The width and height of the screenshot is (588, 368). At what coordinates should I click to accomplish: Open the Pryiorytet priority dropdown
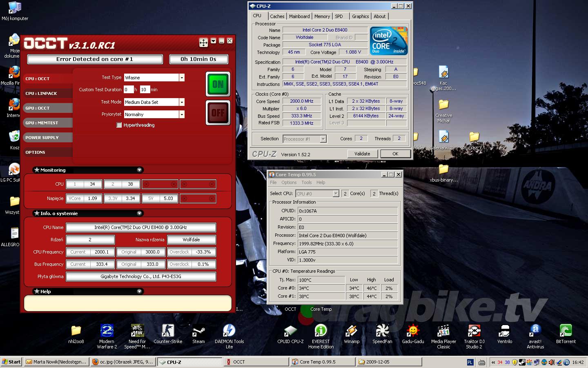click(x=182, y=114)
